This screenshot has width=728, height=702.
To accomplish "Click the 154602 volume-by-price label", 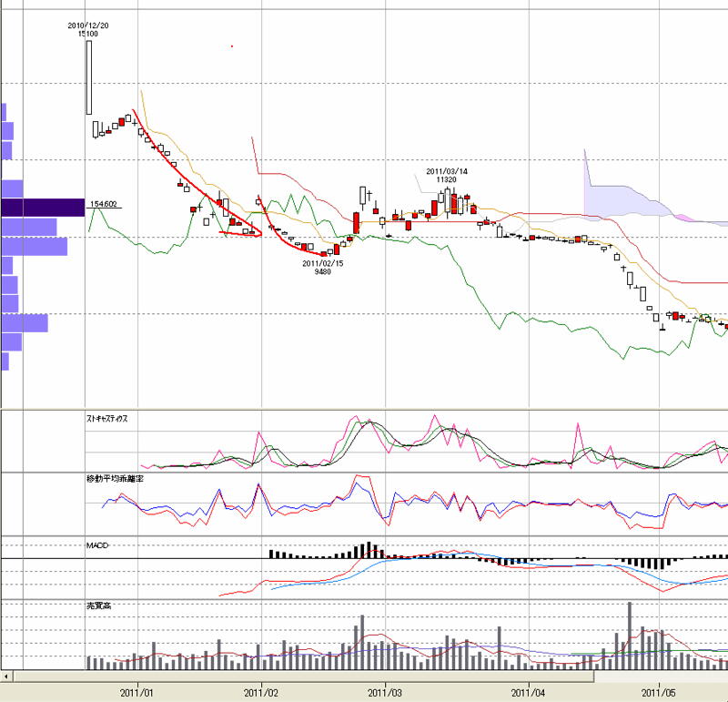I will pyautogui.click(x=104, y=204).
